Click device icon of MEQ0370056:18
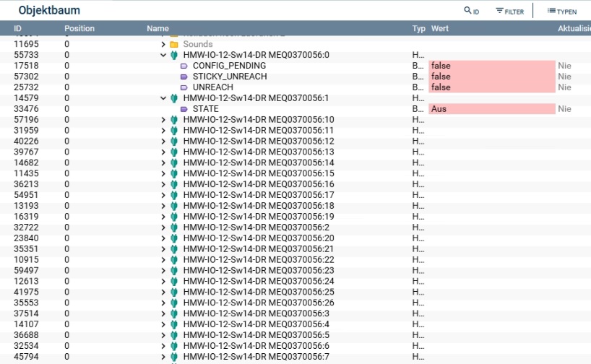591x364 pixels. click(x=173, y=206)
